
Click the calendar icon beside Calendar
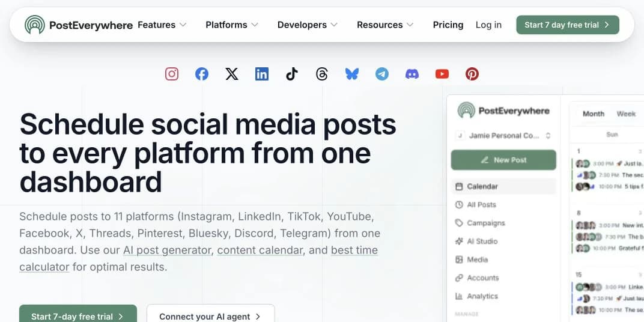coord(459,186)
